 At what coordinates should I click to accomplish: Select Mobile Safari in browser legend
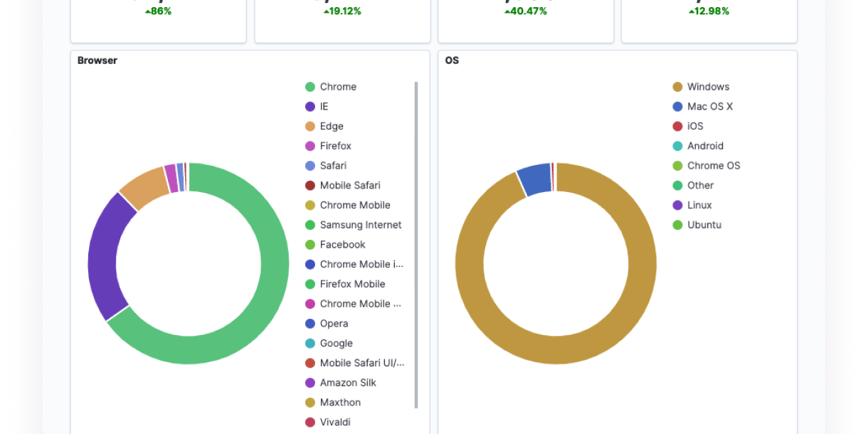[349, 186]
